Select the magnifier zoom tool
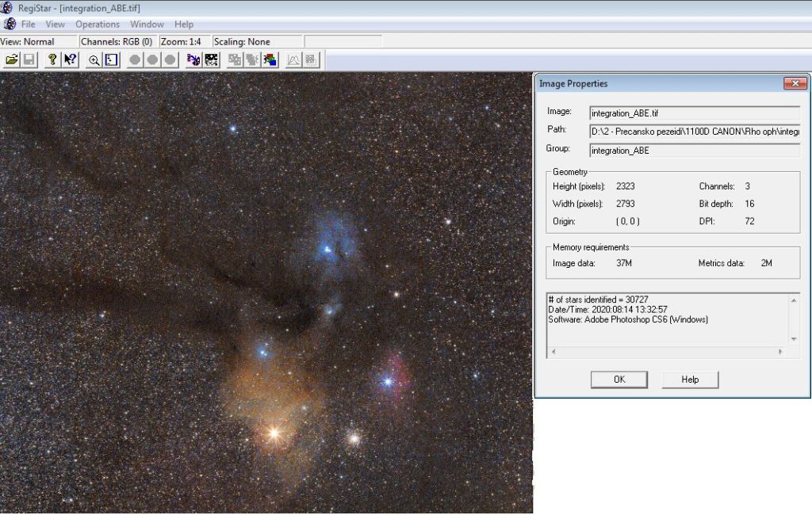Image resolution: width=812 pixels, height=515 pixels. coord(94,59)
